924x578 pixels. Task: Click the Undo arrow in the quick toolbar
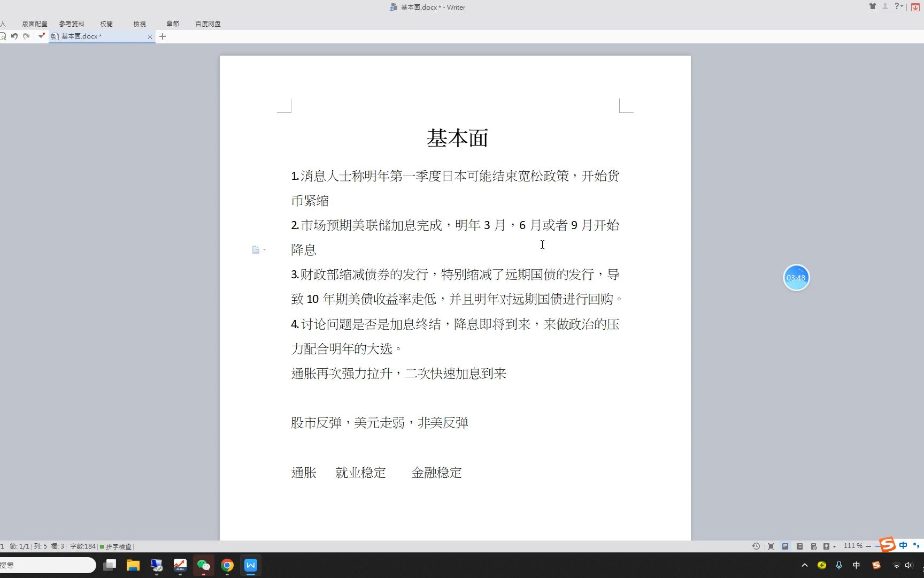(14, 36)
